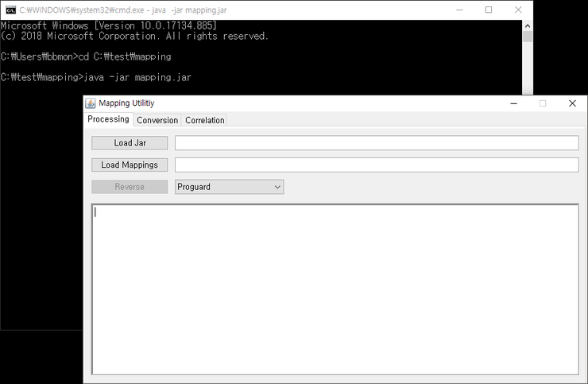Click the Load Mappings button
The image size is (588, 384).
coord(130,165)
